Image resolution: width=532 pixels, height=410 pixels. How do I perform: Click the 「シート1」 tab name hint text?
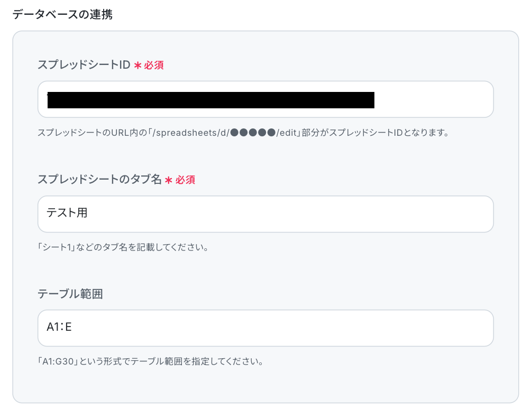pos(56,247)
